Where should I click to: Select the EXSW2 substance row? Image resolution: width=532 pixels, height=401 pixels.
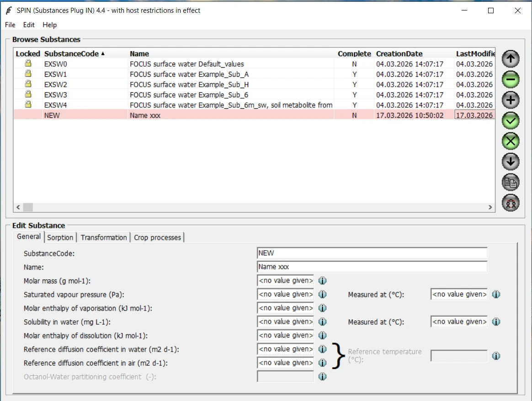pyautogui.click(x=183, y=84)
